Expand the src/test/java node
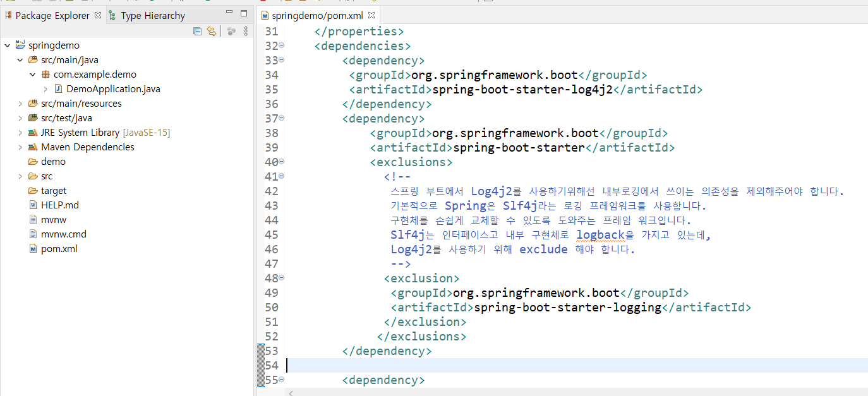Image resolution: width=868 pixels, height=396 pixels. (x=21, y=117)
